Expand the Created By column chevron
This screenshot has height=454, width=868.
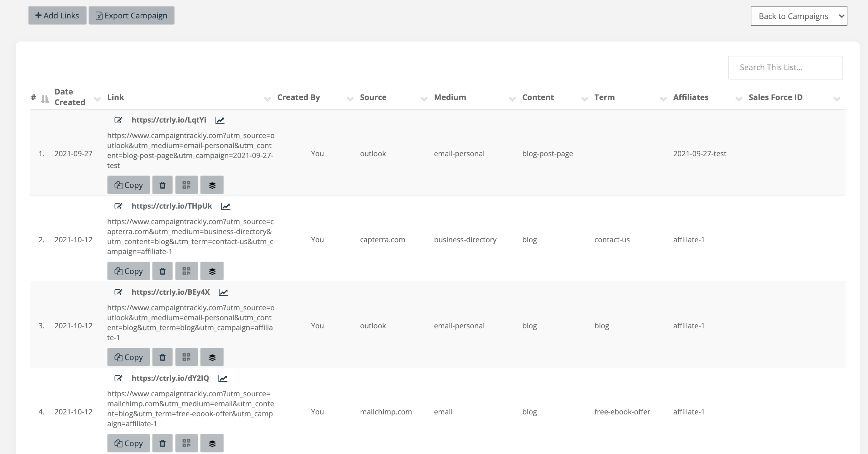point(350,99)
